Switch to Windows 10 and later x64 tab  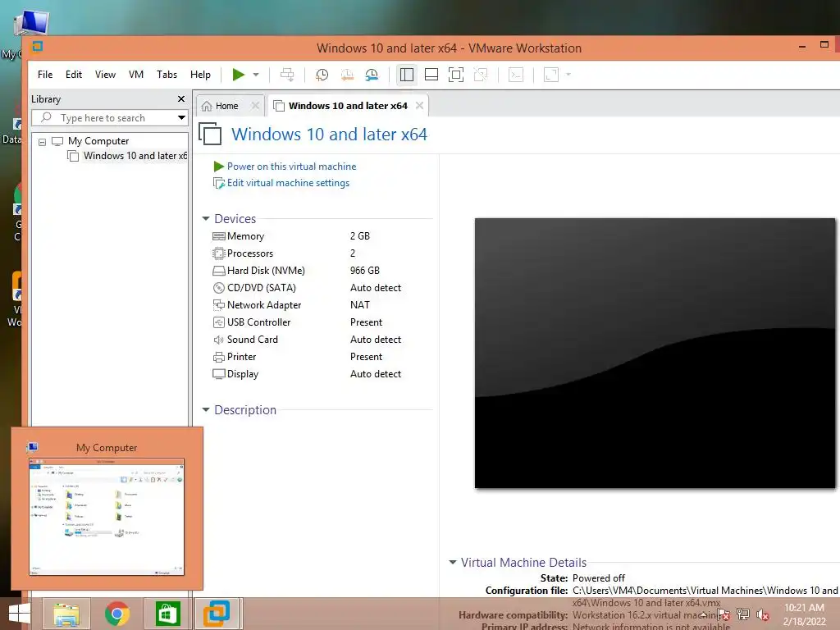point(348,106)
